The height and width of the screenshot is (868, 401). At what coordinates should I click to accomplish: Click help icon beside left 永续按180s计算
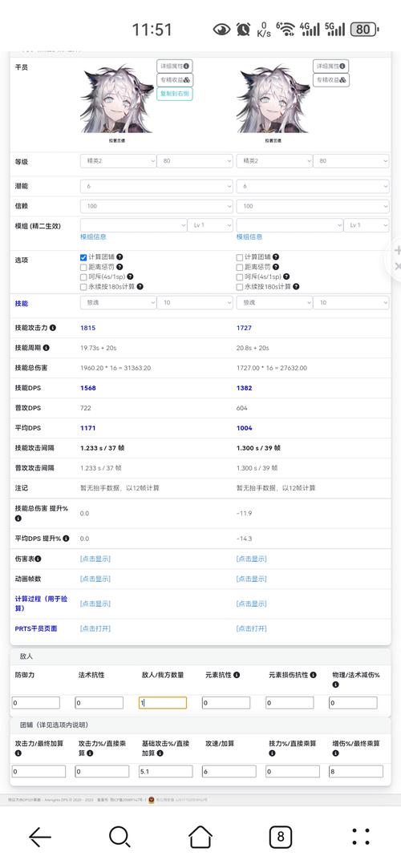[140, 287]
